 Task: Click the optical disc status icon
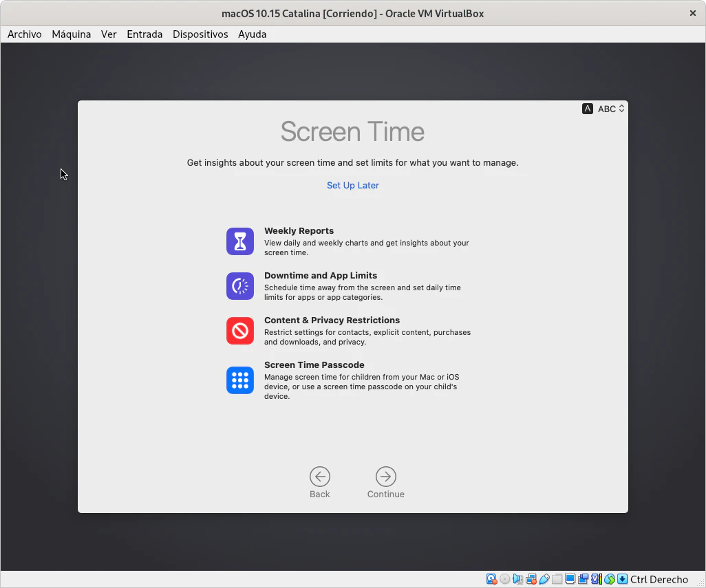click(x=504, y=579)
